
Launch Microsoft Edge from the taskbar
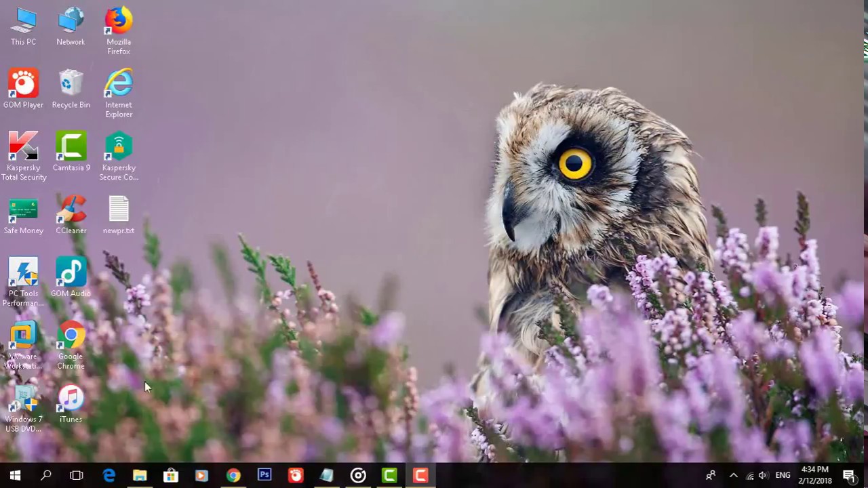click(108, 476)
